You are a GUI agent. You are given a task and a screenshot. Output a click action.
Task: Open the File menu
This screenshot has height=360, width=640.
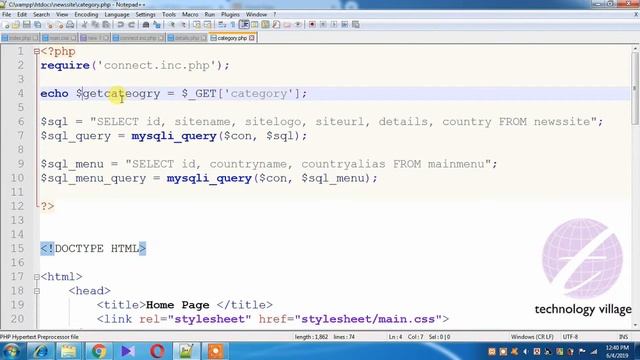tap(7, 14)
